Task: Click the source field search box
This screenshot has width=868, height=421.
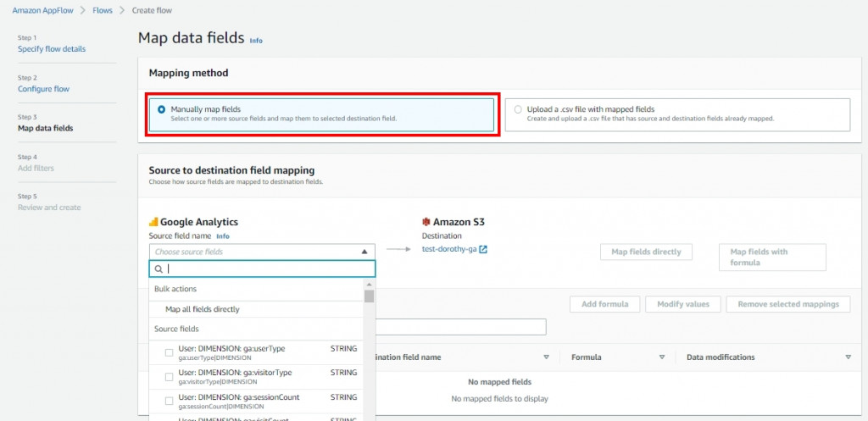Action: pos(262,269)
